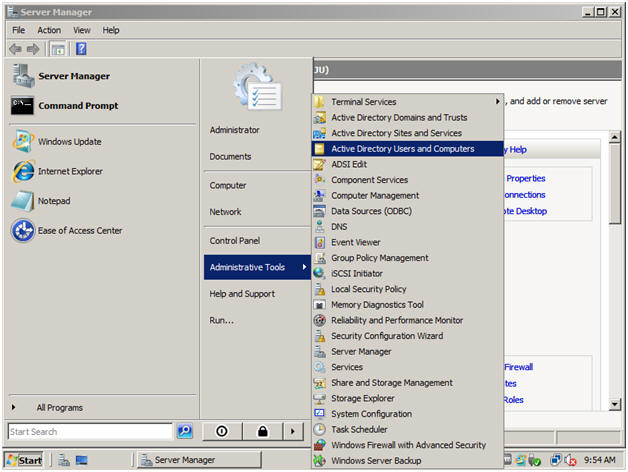Screen dimensions: 628x472
Task: Open Ease of Access Center icon
Action: point(23,230)
